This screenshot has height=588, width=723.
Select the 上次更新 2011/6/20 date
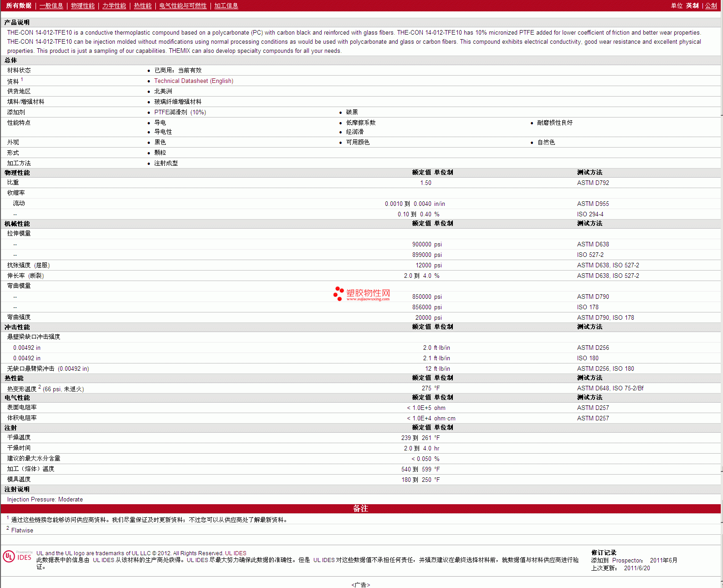pyautogui.click(x=620, y=568)
